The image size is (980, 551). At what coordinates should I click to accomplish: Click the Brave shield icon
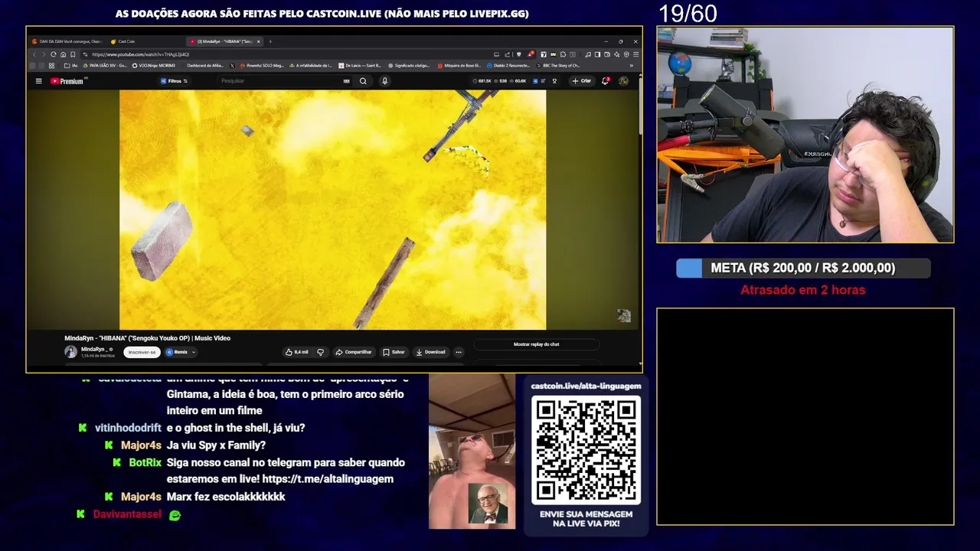[x=519, y=54]
